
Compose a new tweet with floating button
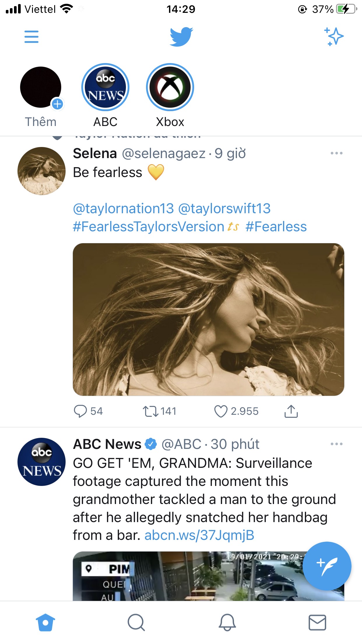tap(327, 566)
